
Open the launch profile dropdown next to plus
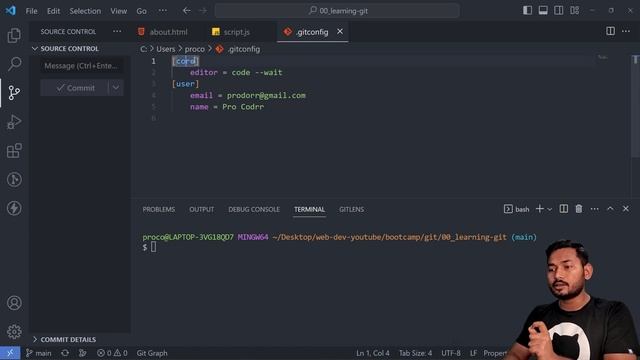pyautogui.click(x=549, y=209)
